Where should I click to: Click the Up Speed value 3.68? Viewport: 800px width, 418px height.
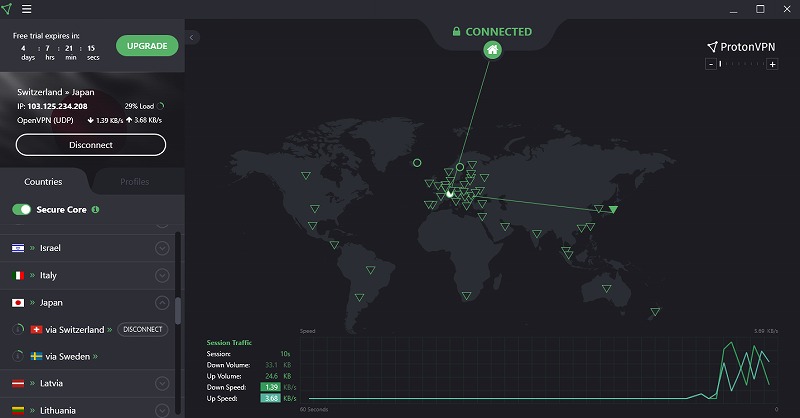[x=271, y=399]
